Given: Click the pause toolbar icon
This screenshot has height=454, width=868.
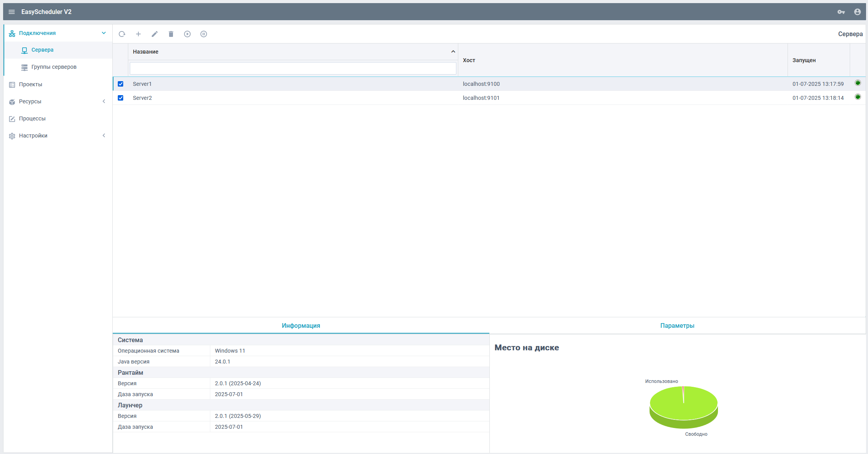Looking at the screenshot, I should (204, 34).
